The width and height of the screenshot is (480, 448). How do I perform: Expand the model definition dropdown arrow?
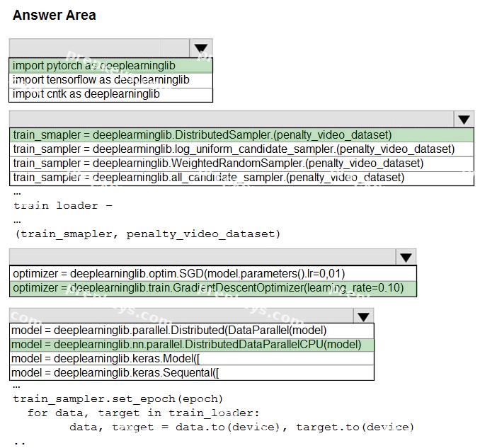click(x=363, y=316)
